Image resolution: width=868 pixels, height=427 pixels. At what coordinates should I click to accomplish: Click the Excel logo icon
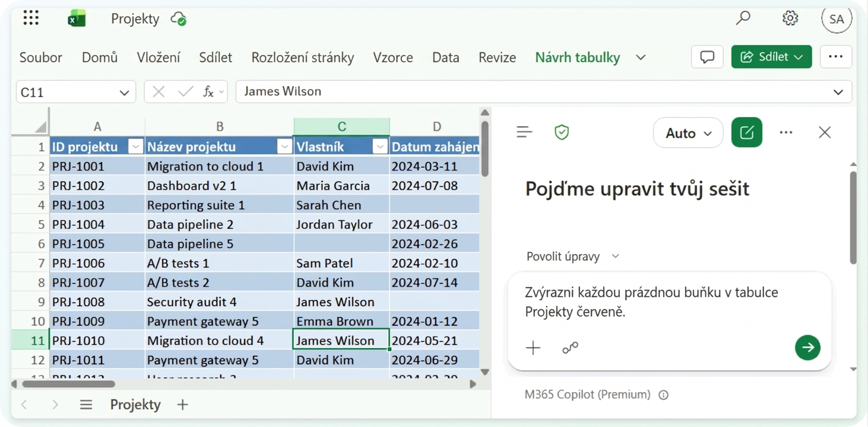77,19
